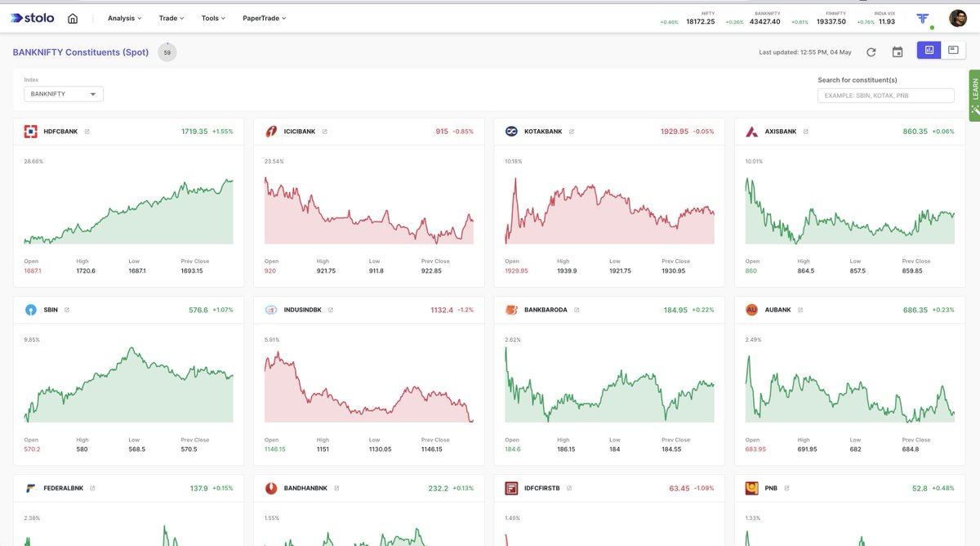
Task: Open the Tools menu
Action: 213,18
